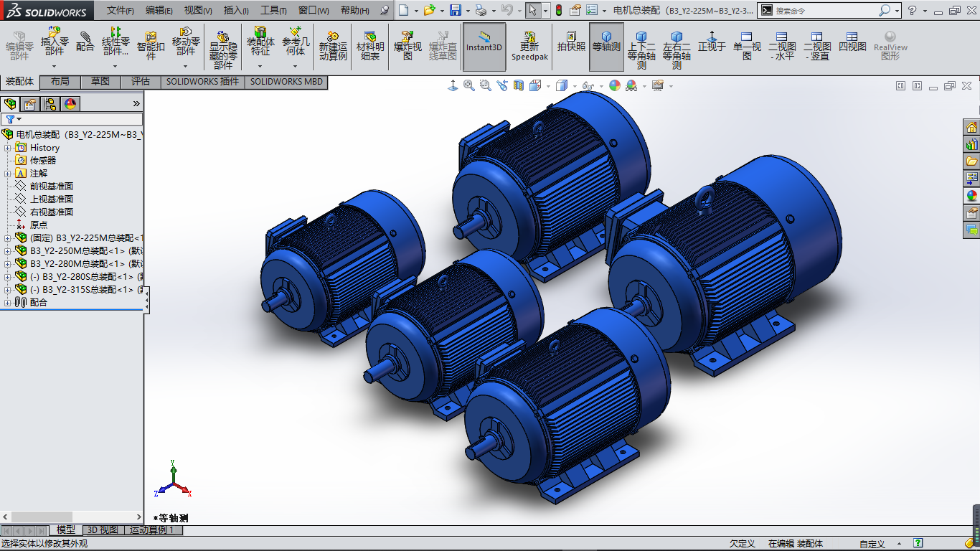
Task: Click the 爆炸视图 (Exploded View) tool
Action: pyautogui.click(x=407, y=45)
